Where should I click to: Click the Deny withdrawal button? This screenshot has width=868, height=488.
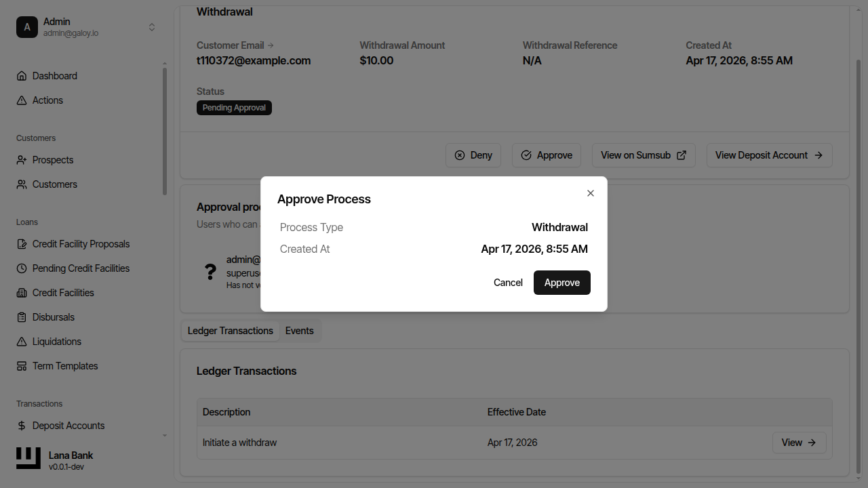tap(473, 155)
